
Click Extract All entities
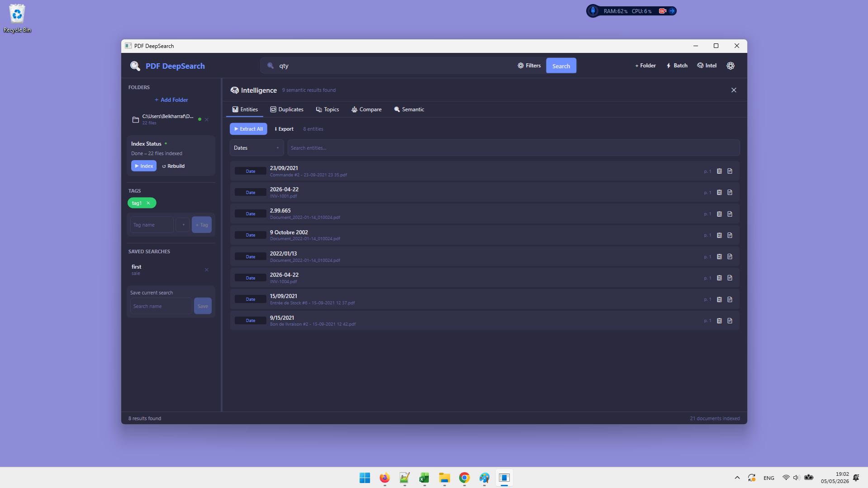[248, 129]
